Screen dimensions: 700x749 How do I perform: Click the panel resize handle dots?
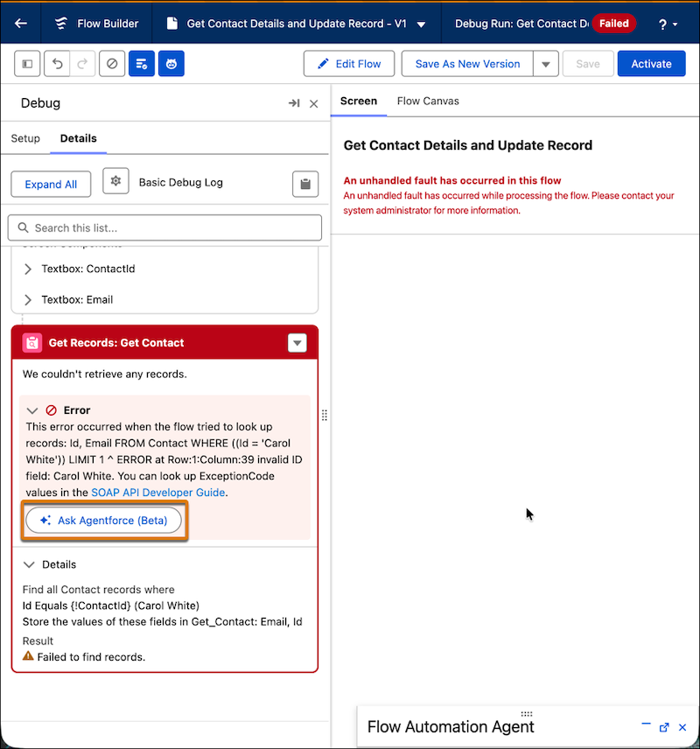pos(325,415)
